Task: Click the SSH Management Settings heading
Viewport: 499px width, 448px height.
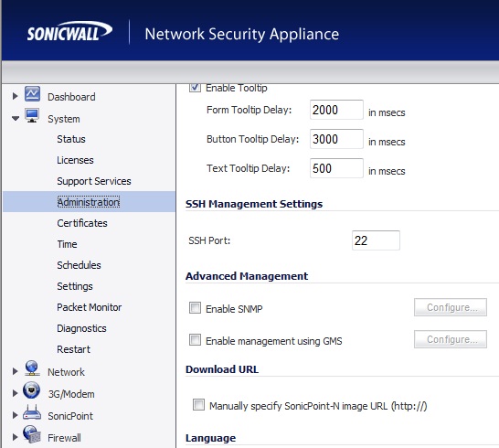Action: (x=254, y=204)
